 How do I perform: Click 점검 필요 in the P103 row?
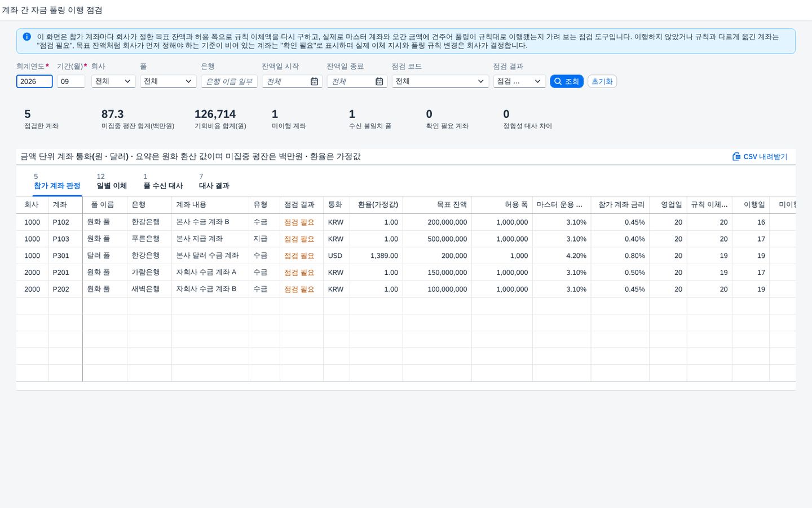tap(299, 239)
